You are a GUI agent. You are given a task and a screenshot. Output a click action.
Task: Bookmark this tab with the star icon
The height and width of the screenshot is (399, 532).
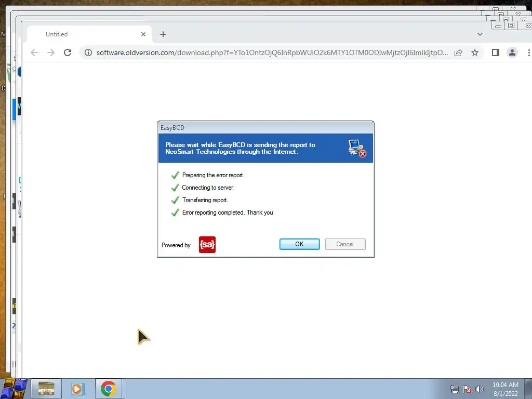tap(475, 52)
